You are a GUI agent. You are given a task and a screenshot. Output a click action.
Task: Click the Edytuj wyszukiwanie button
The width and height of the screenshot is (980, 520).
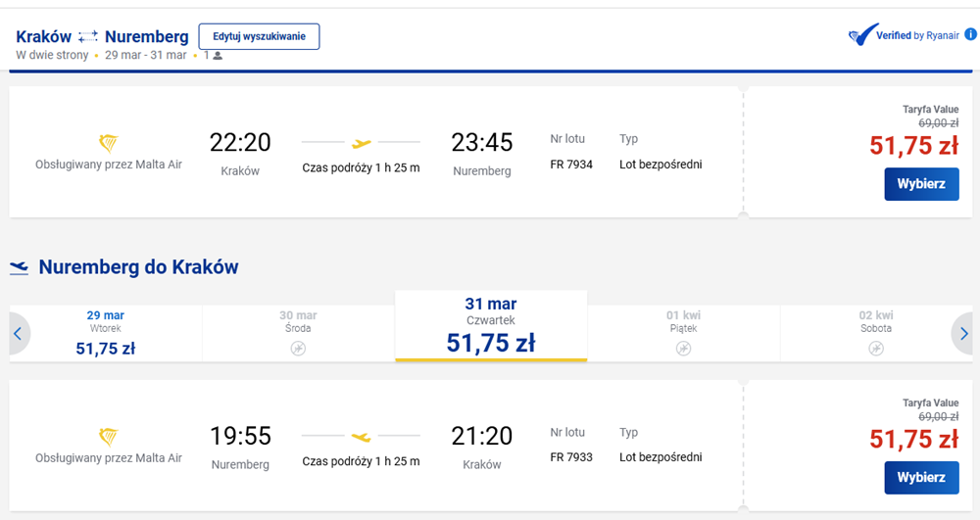tap(260, 36)
